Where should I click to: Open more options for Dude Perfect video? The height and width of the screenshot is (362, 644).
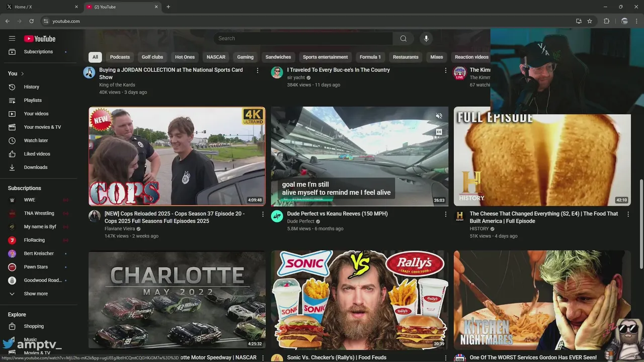(445, 214)
